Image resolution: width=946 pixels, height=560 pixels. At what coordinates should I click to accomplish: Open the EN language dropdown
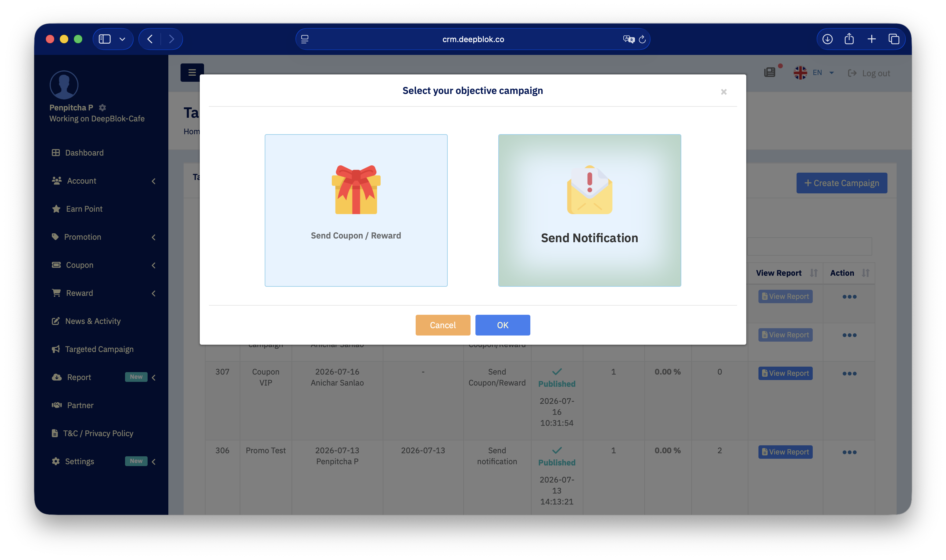(x=813, y=73)
